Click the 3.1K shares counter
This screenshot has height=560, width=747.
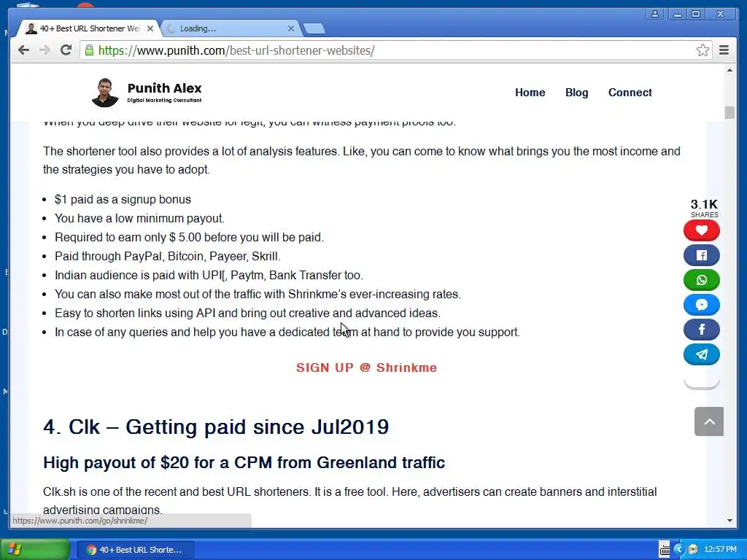coord(704,208)
